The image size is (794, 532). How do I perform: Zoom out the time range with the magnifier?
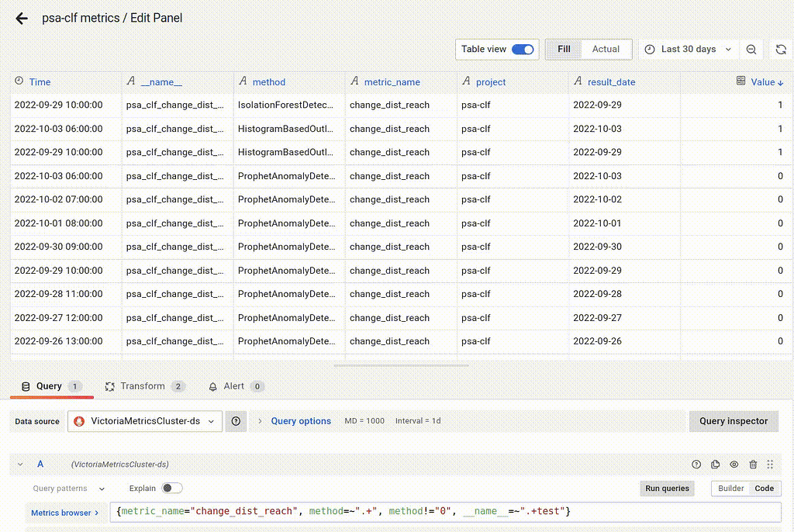click(x=751, y=49)
